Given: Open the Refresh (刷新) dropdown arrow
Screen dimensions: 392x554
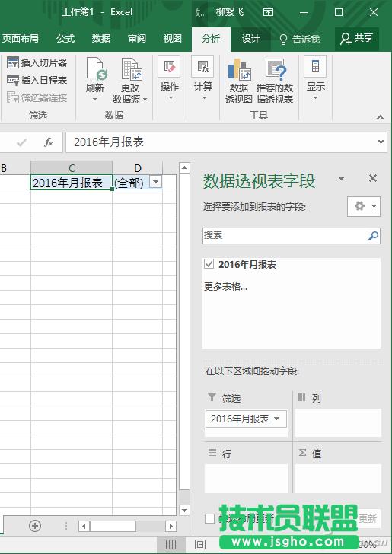Looking at the screenshot, I should (x=94, y=100).
